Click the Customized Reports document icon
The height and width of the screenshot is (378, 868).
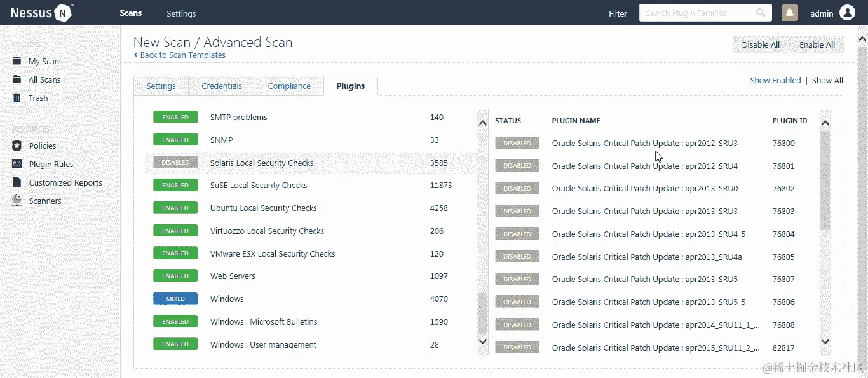click(x=17, y=182)
